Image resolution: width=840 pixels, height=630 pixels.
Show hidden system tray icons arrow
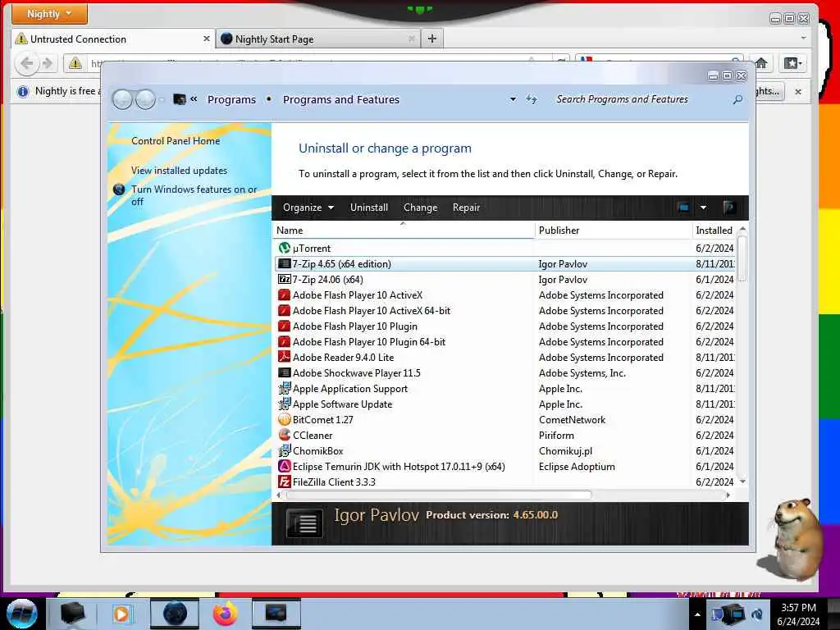click(697, 614)
